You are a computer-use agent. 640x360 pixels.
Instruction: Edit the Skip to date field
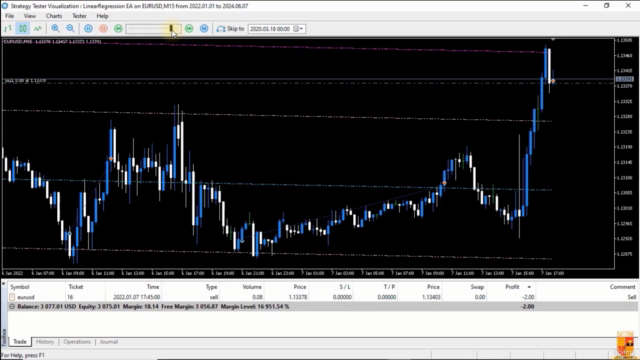270,29
